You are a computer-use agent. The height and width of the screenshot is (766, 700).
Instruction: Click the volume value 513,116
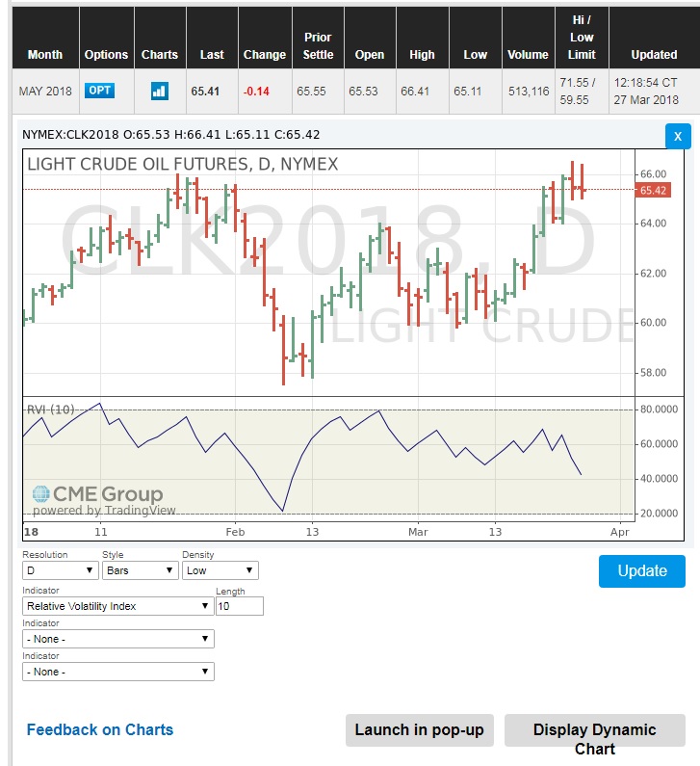click(x=529, y=92)
